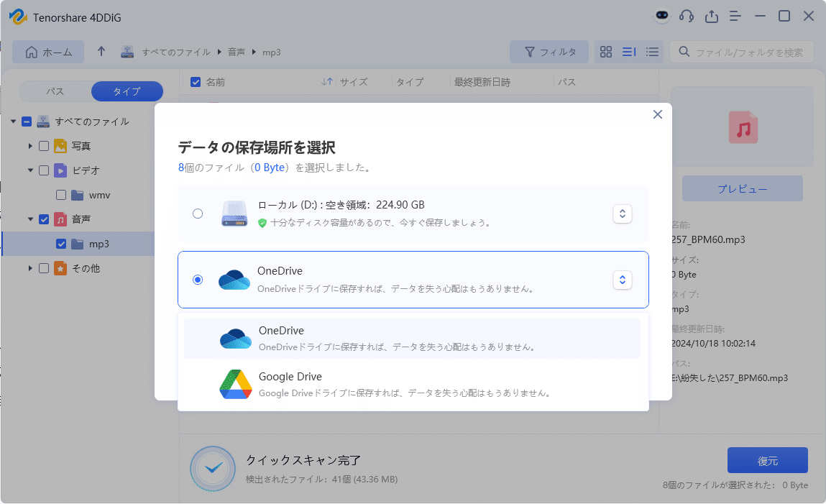Image resolution: width=826 pixels, height=504 pixels.
Task: Check the その他 checkbox
Action: pyautogui.click(x=44, y=269)
